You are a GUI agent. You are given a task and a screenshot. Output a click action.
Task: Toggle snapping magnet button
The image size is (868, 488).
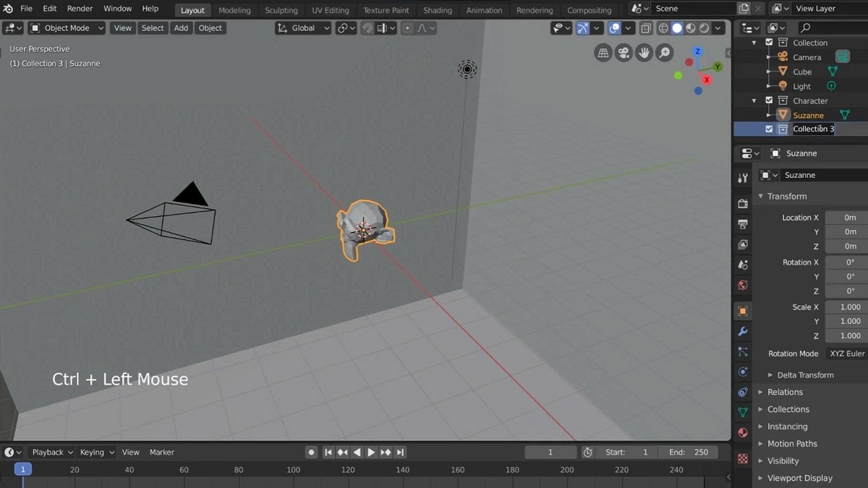(x=367, y=28)
